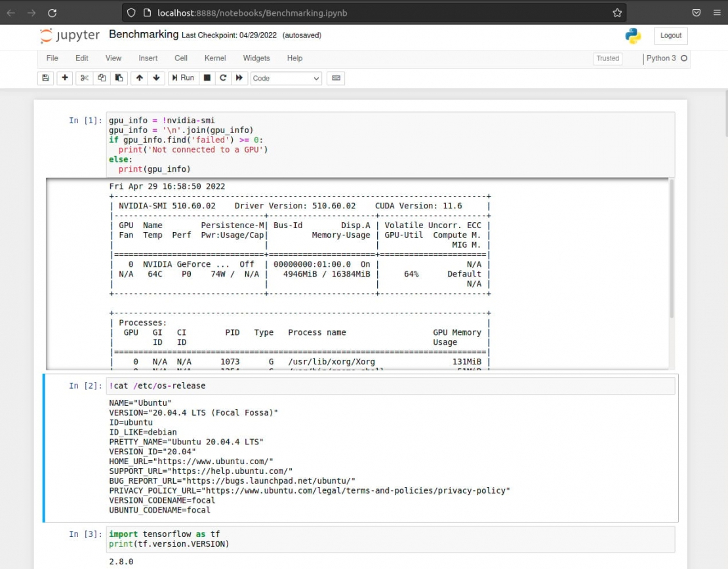Image resolution: width=728 pixels, height=569 pixels.
Task: Click the Logout button
Action: tap(670, 36)
